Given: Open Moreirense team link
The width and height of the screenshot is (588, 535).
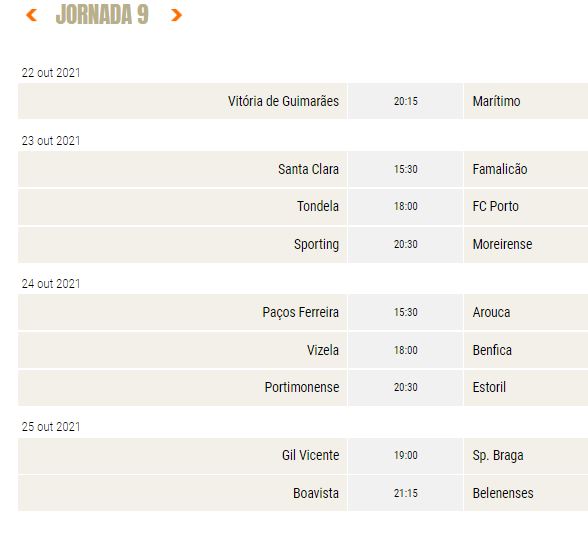Looking at the screenshot, I should (x=502, y=244).
